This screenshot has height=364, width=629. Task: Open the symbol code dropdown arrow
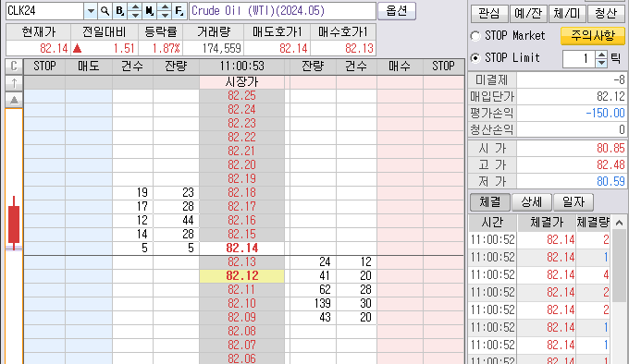91,11
